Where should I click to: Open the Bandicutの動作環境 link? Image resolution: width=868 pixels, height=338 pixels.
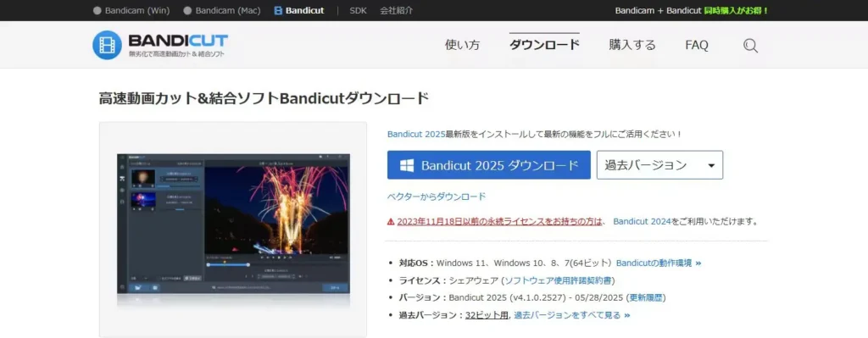(x=658, y=263)
